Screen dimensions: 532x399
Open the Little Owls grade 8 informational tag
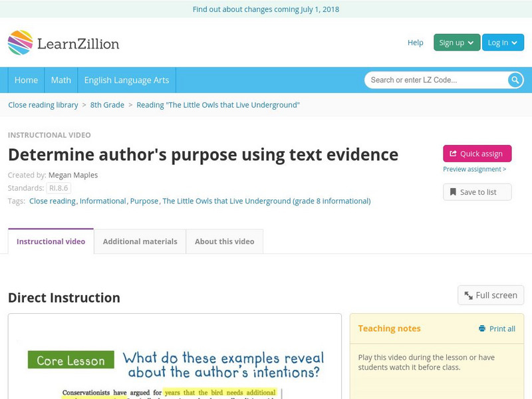pos(267,201)
